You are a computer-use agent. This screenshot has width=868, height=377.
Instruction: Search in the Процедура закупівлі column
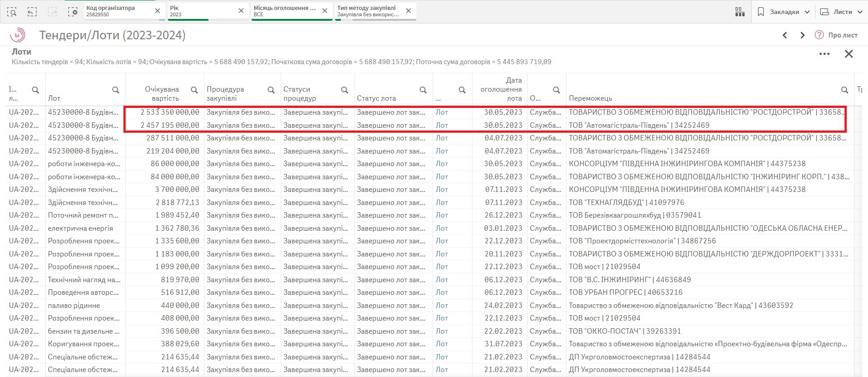pyautogui.click(x=271, y=90)
